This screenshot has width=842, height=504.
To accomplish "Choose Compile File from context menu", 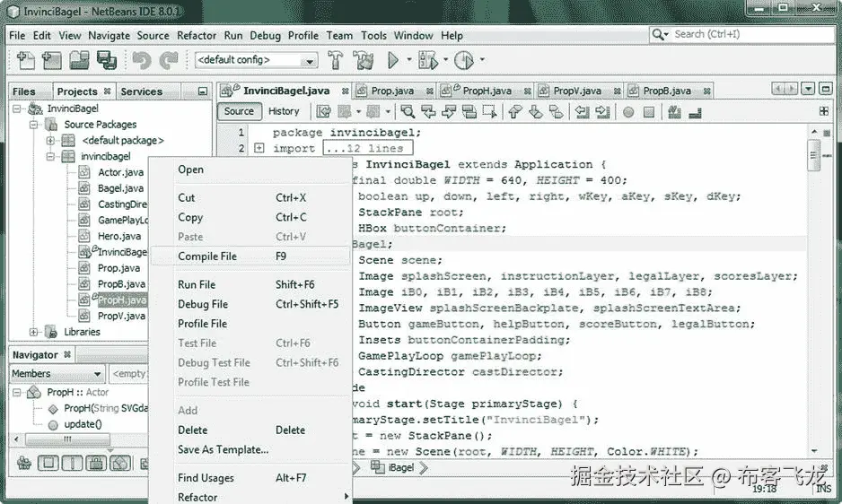I will pyautogui.click(x=250, y=256).
